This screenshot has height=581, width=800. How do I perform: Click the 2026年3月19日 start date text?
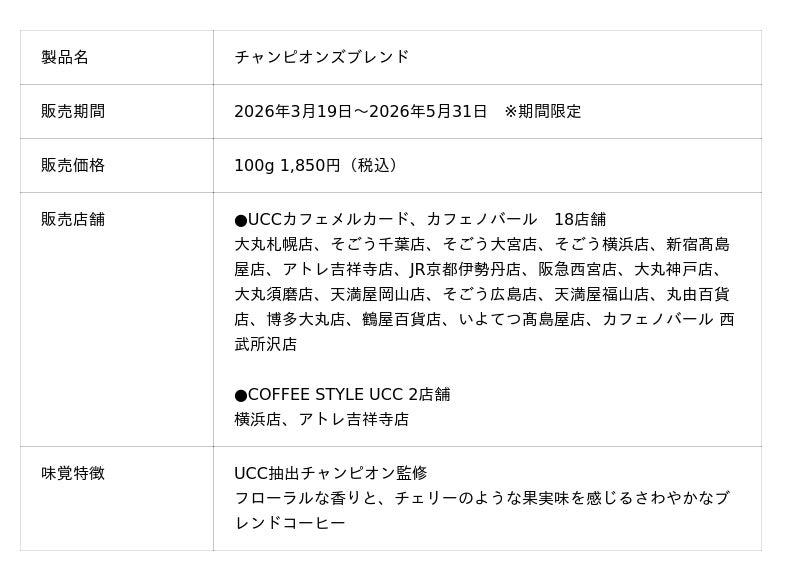tap(293, 111)
